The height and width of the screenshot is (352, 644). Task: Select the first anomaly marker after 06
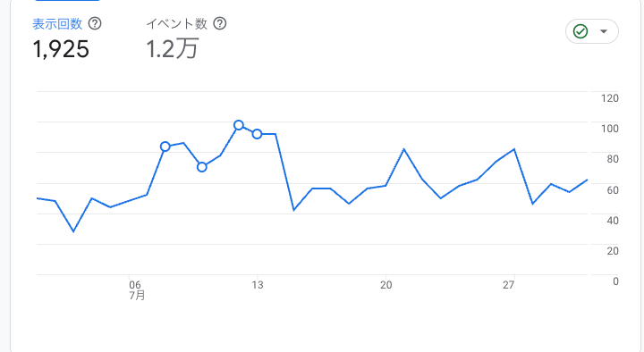click(x=165, y=147)
